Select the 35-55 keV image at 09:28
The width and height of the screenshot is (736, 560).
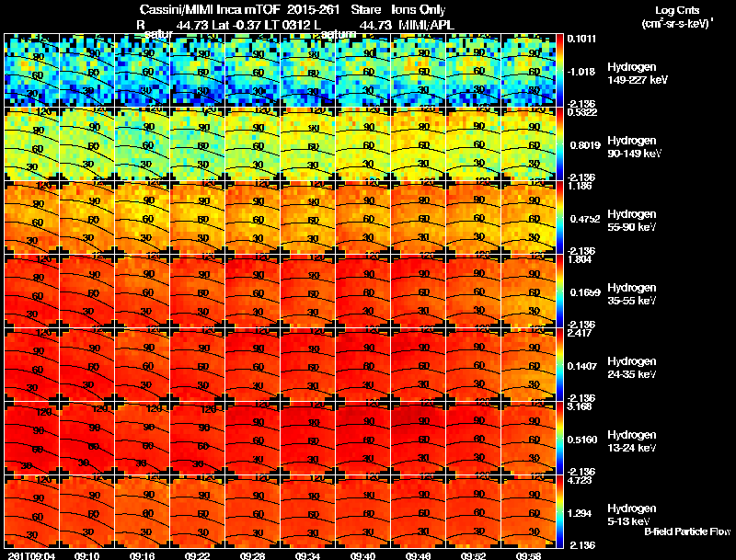click(x=252, y=291)
